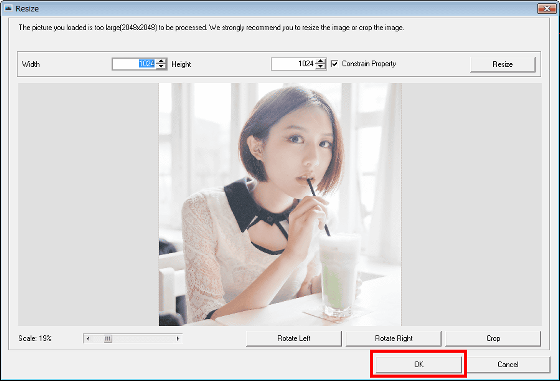Click the woman's photo preview

click(280, 204)
